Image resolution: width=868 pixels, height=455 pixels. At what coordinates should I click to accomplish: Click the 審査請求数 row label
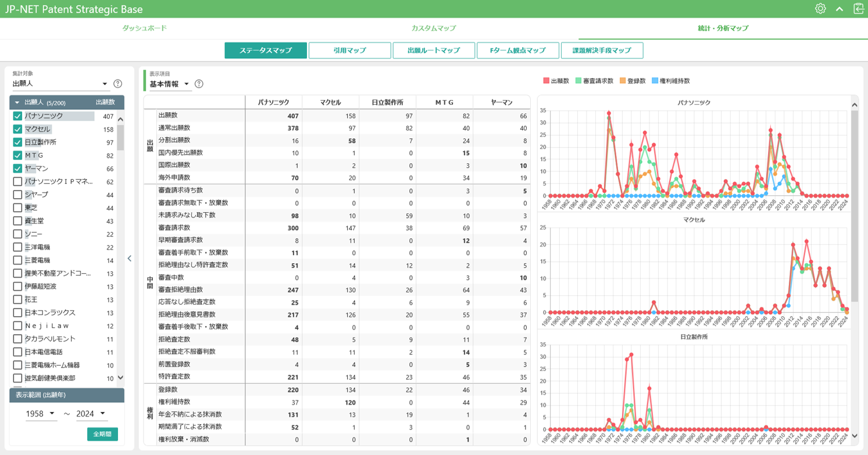[x=174, y=227]
